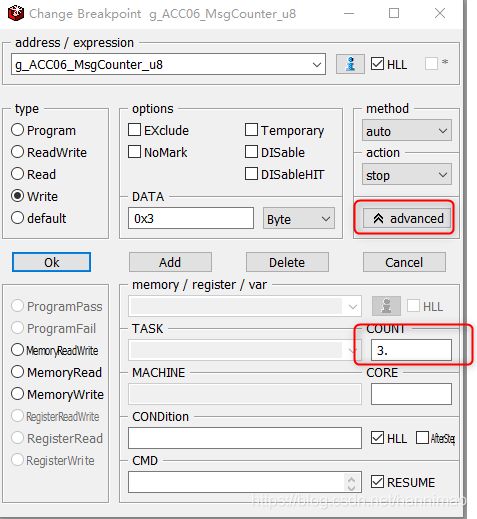
Task: Click the Add button
Action: coord(170,262)
